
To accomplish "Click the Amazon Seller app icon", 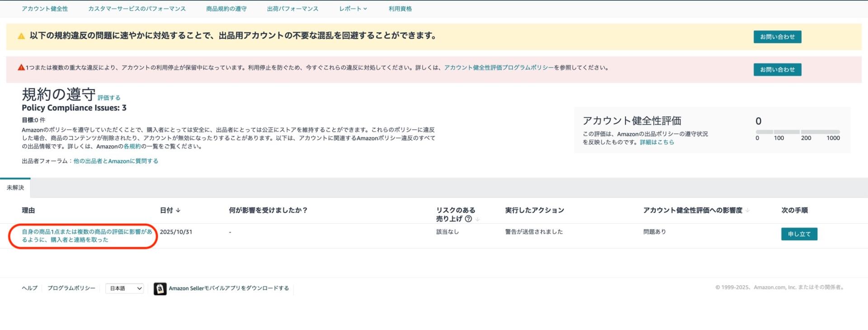I will [160, 288].
